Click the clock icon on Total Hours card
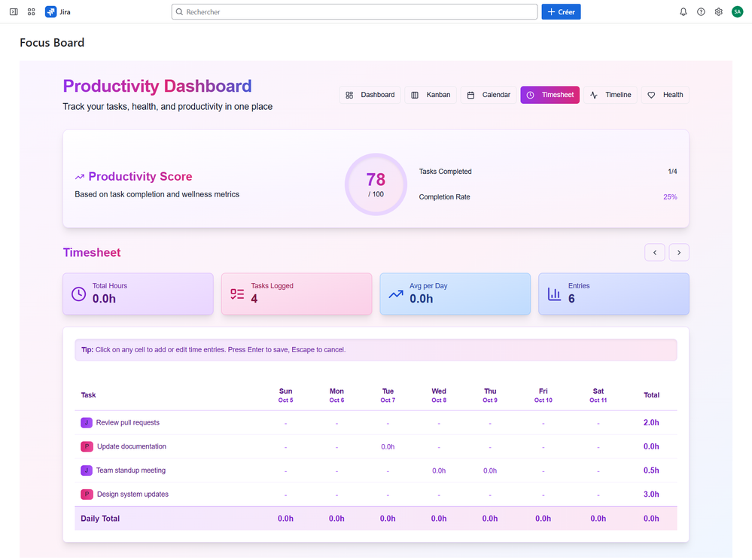 [x=78, y=294]
